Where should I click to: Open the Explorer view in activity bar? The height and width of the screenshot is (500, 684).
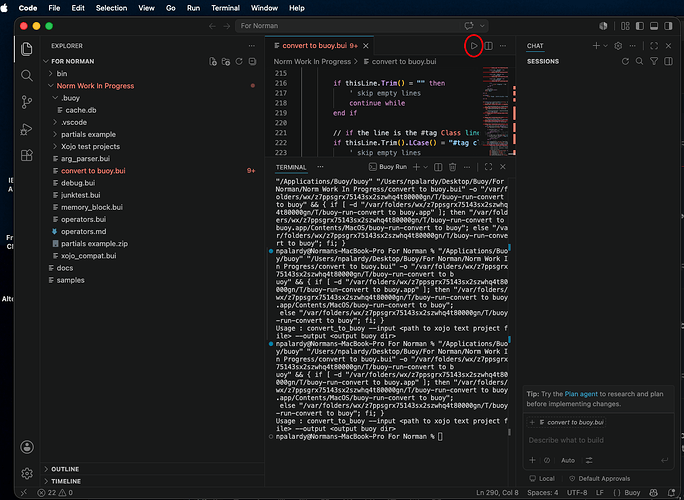(27, 49)
